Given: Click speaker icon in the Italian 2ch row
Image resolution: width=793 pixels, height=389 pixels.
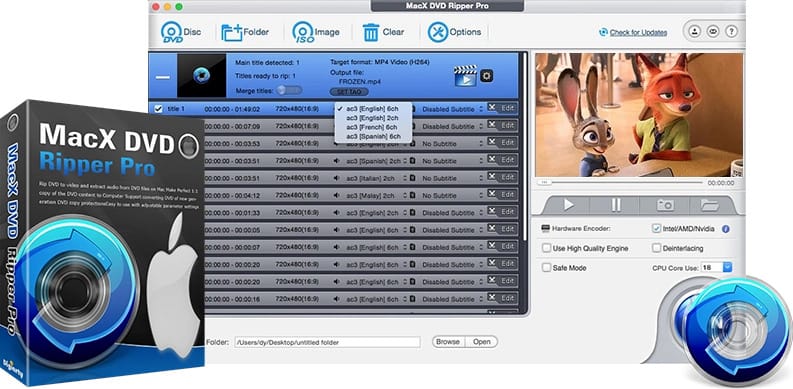Looking at the screenshot, I should point(336,178).
